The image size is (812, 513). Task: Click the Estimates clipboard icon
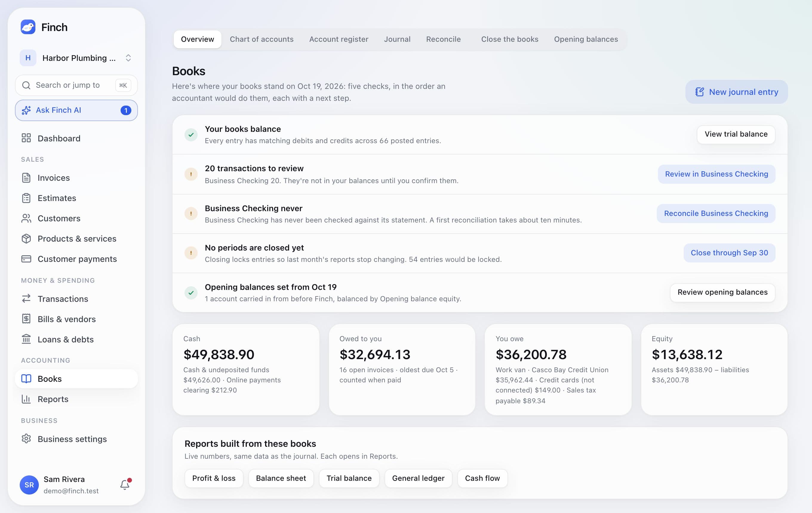(26, 198)
